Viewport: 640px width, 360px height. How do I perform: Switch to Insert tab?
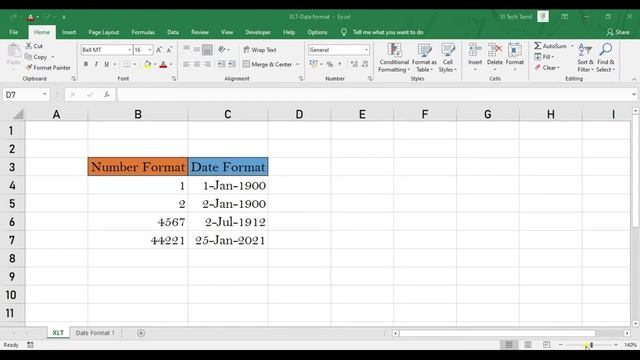click(69, 32)
